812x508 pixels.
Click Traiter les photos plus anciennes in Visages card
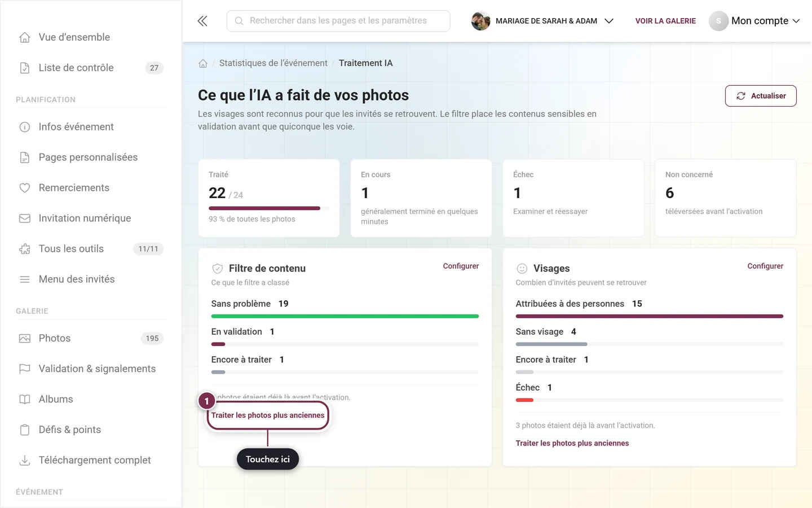click(x=572, y=443)
